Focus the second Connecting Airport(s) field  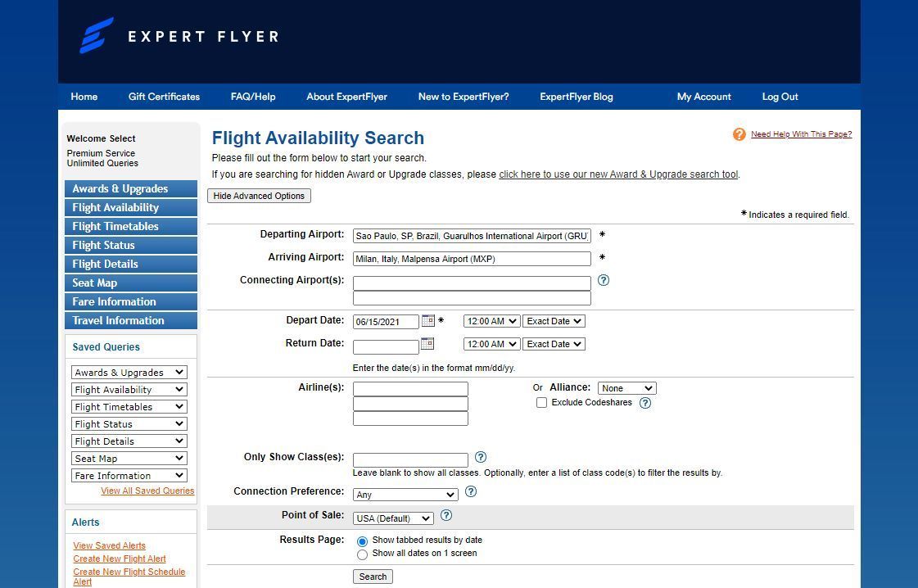[x=472, y=298]
